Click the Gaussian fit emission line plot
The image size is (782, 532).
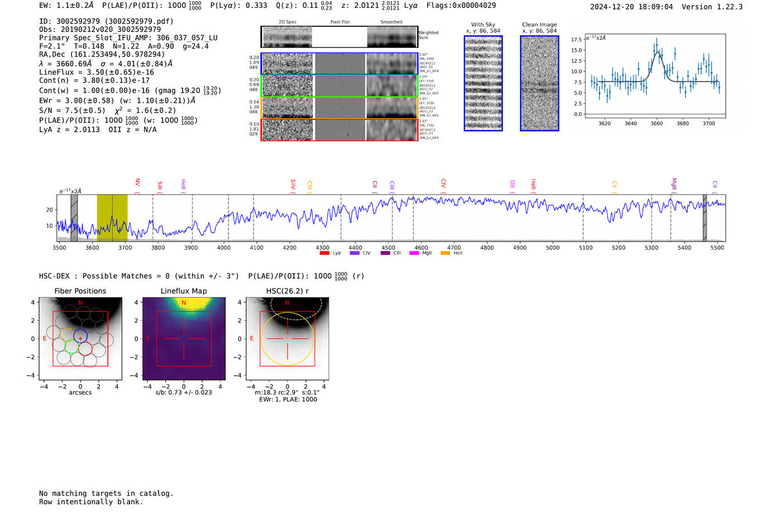[656, 75]
